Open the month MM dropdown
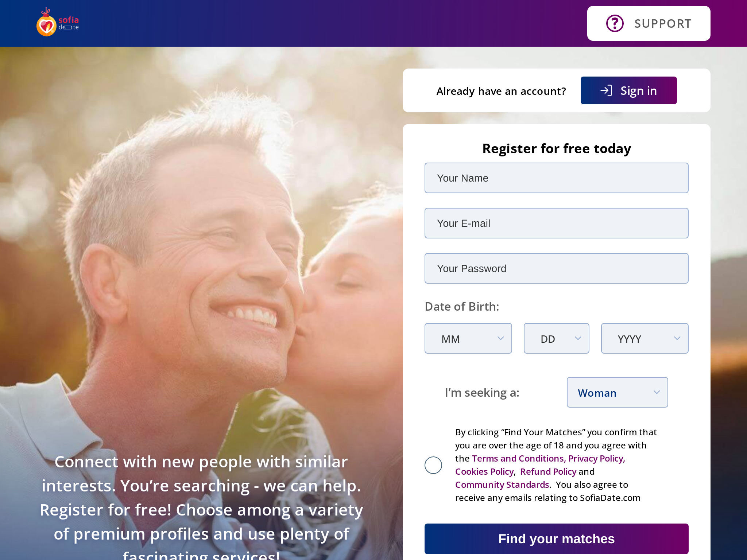The image size is (747, 560). pyautogui.click(x=468, y=338)
